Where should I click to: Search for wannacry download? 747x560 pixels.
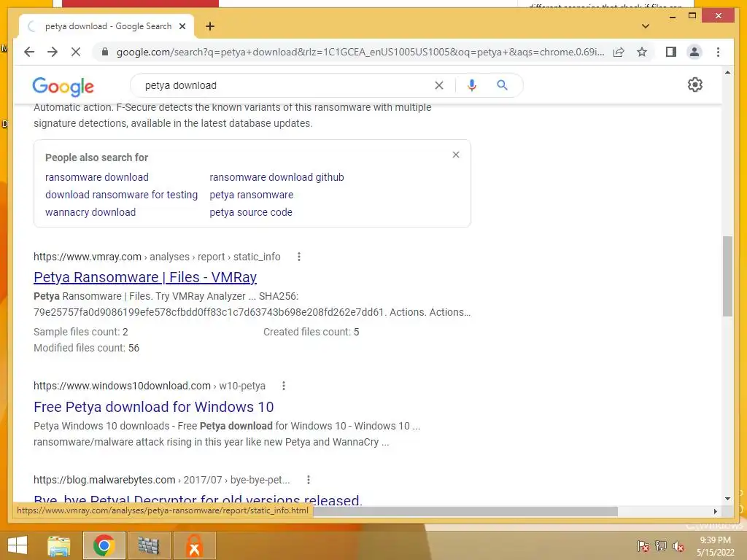click(90, 212)
